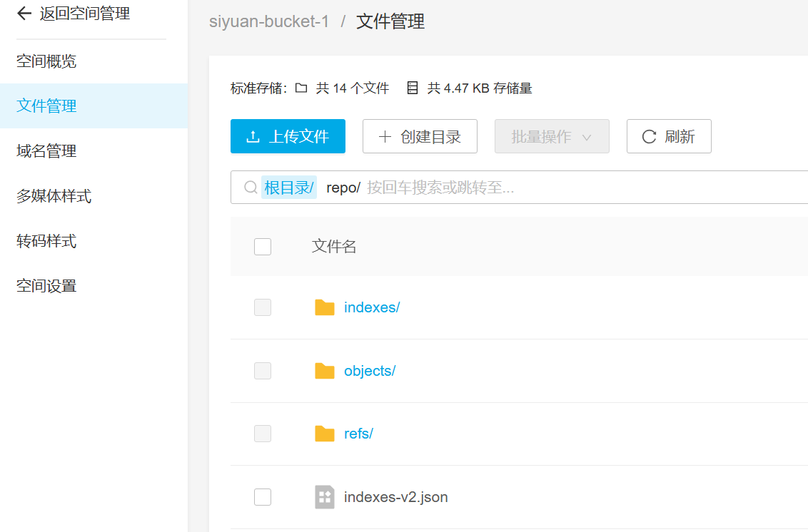808x532 pixels.
Task: Click 文件管理 page title in breadcrumb
Action: 390,21
